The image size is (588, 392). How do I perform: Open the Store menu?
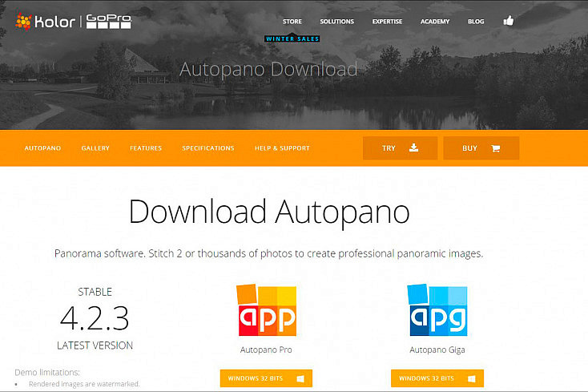pyautogui.click(x=292, y=22)
